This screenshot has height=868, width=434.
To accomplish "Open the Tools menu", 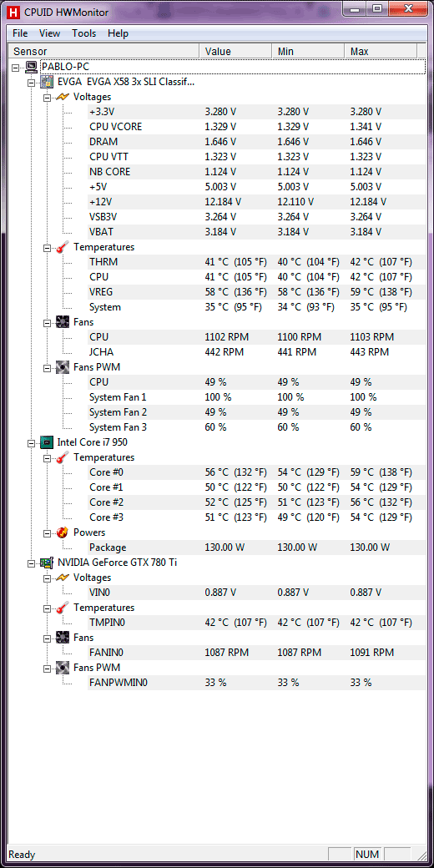I will pyautogui.click(x=83, y=33).
